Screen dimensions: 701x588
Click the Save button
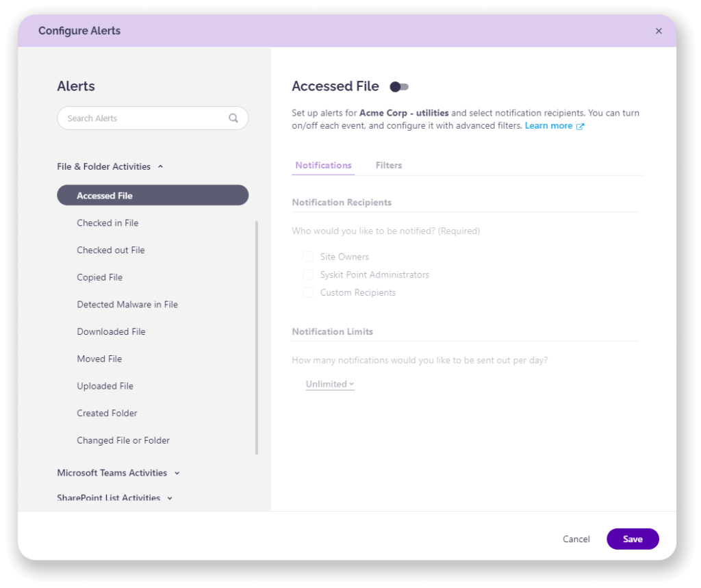632,539
